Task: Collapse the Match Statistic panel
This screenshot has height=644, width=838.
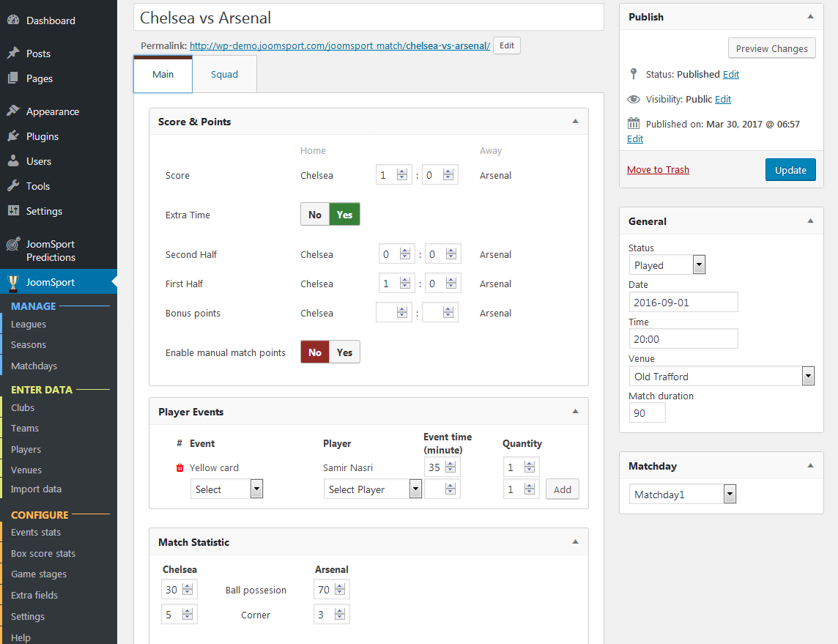Action: click(576, 542)
